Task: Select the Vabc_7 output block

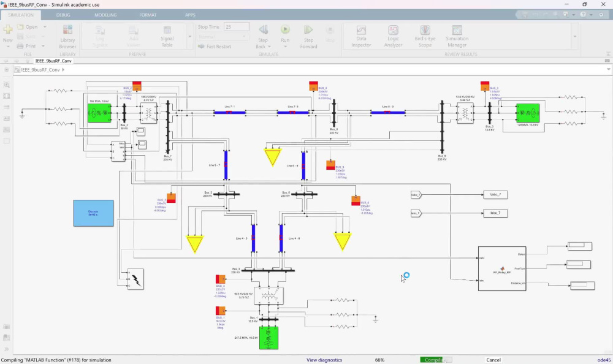Action: pyautogui.click(x=495, y=195)
